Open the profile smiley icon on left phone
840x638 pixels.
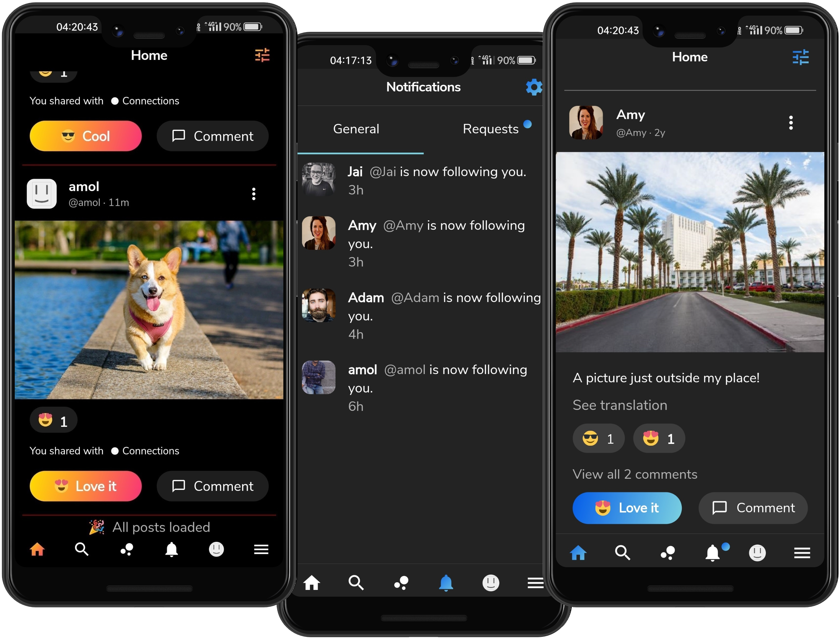coord(217,549)
